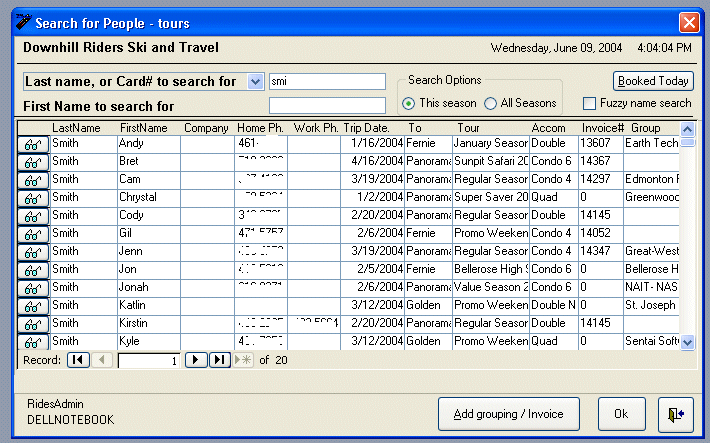Click the trip date 1/2/2004 cell
Viewport: 710px width, 443px height.
373,197
